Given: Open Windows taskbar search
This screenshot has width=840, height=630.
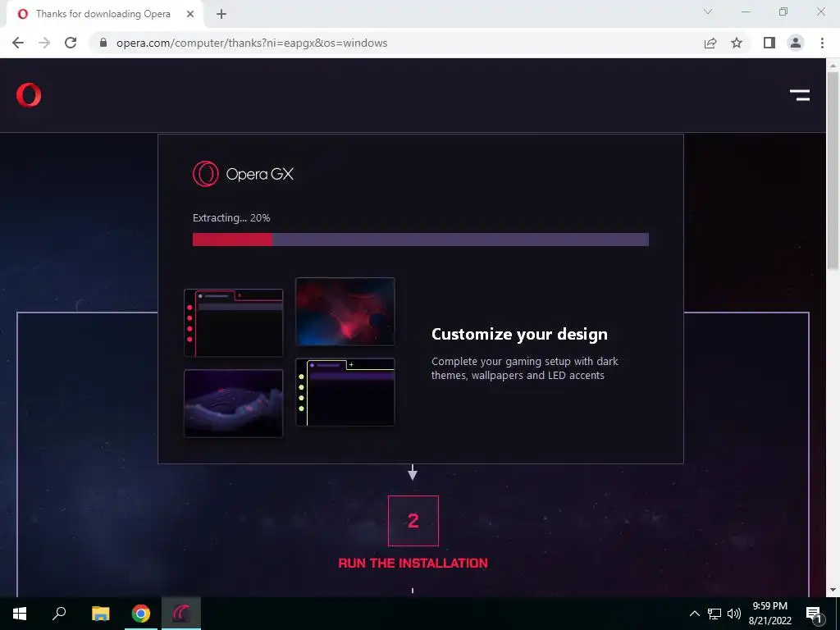Looking at the screenshot, I should click(59, 614).
